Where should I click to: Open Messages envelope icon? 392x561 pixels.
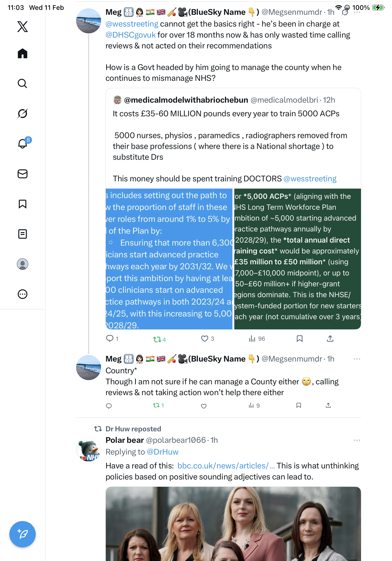pyautogui.click(x=23, y=174)
